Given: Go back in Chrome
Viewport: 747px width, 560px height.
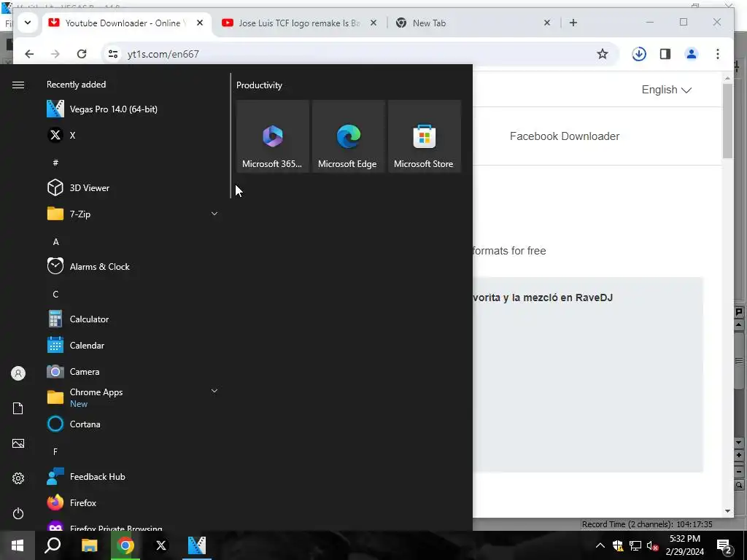Looking at the screenshot, I should pyautogui.click(x=29, y=54).
